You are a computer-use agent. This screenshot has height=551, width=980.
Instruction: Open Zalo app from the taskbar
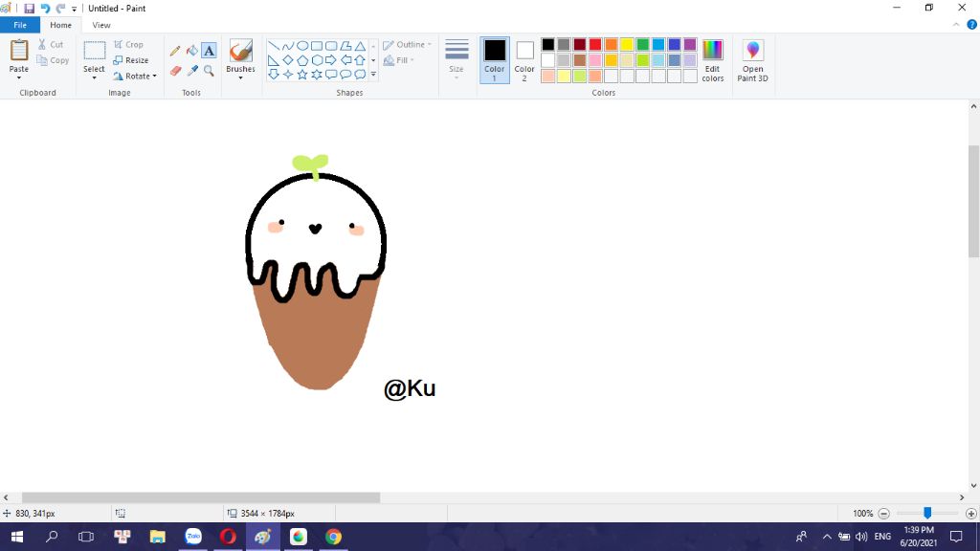[193, 537]
